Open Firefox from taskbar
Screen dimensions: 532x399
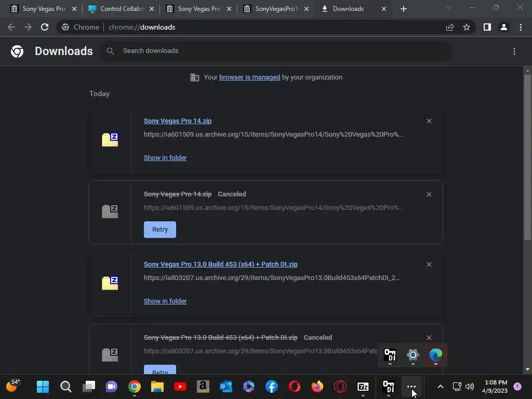[x=317, y=387]
